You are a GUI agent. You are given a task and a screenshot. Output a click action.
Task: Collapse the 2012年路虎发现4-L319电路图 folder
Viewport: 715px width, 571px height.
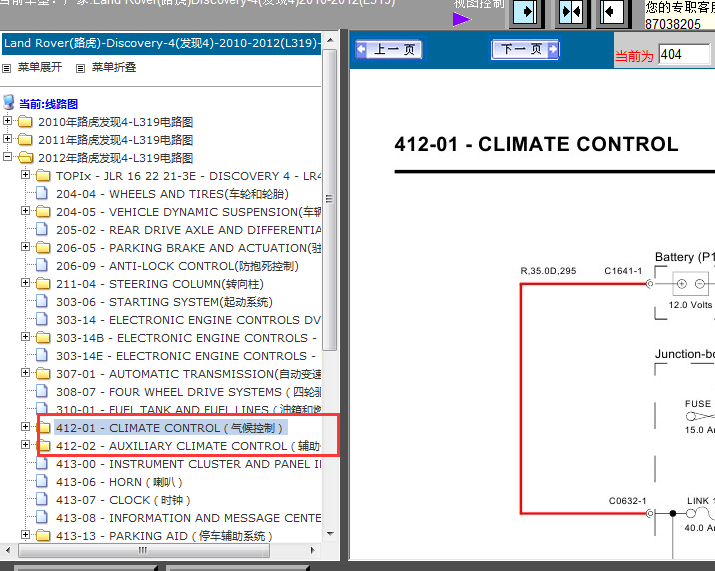click(x=7, y=157)
